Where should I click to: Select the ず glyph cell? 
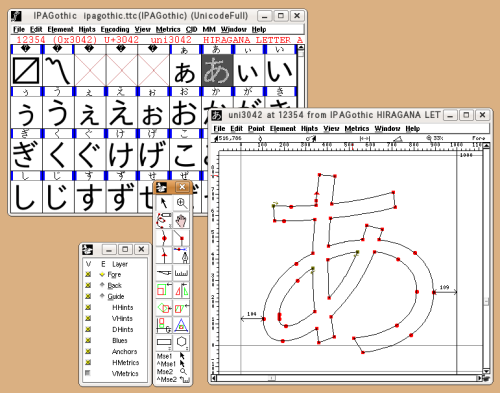[122, 196]
